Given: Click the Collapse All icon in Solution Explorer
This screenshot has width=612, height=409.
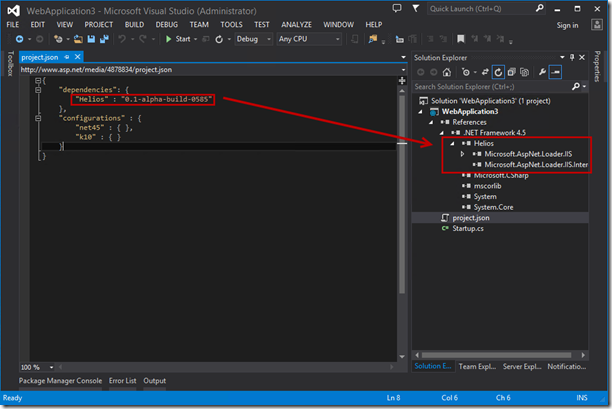Looking at the screenshot, I should coord(512,72).
